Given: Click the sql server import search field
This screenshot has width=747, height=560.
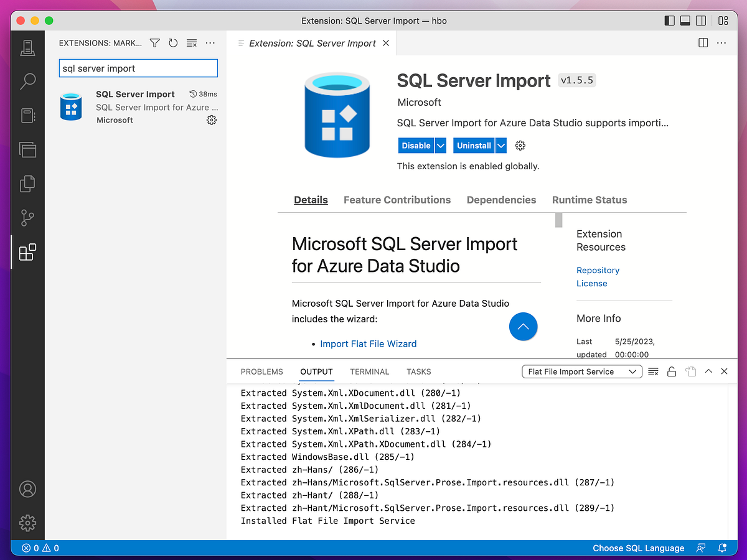Looking at the screenshot, I should coord(138,68).
